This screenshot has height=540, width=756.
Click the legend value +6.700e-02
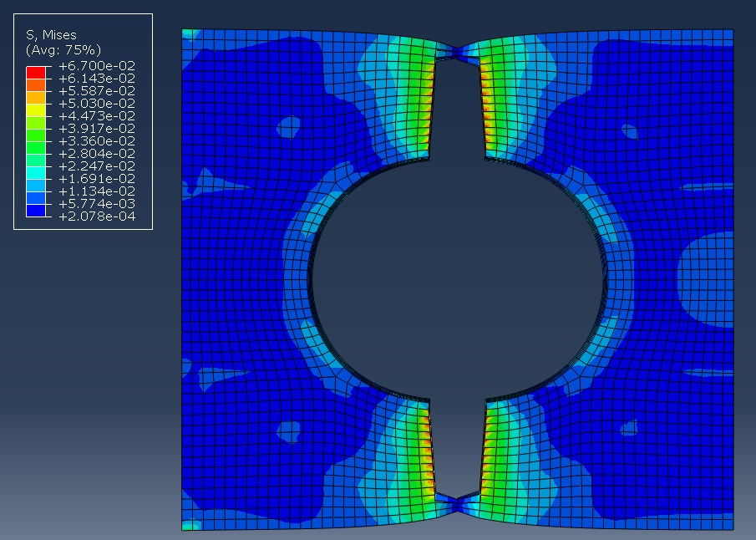coord(97,66)
